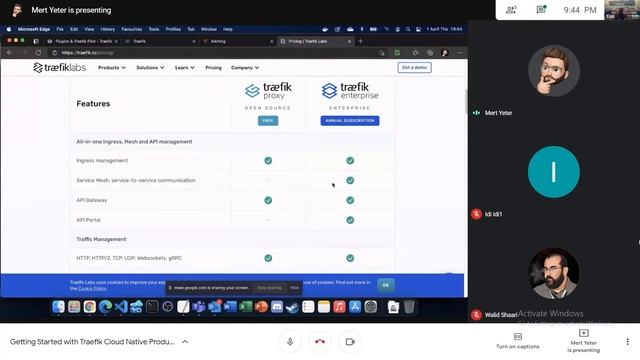Click the Annual Subscription button
This screenshot has height=360, width=640.
coord(350,121)
